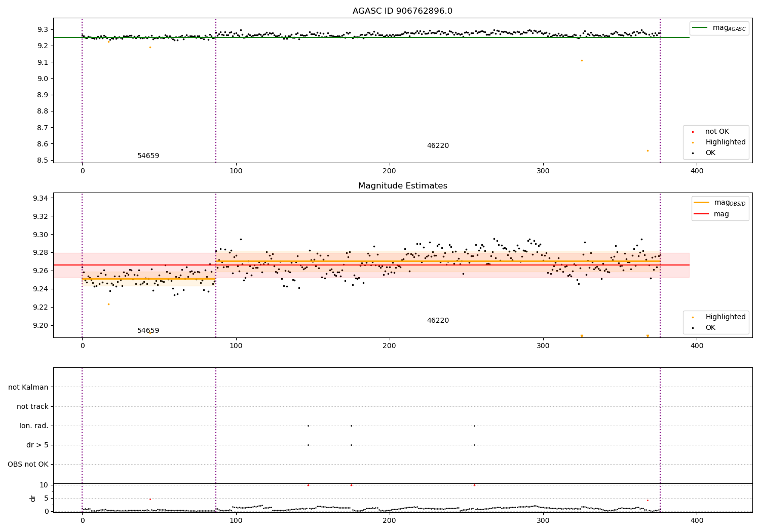Click the Magnitude Estimates subplot title
The height and width of the screenshot is (532, 760).
(402, 186)
